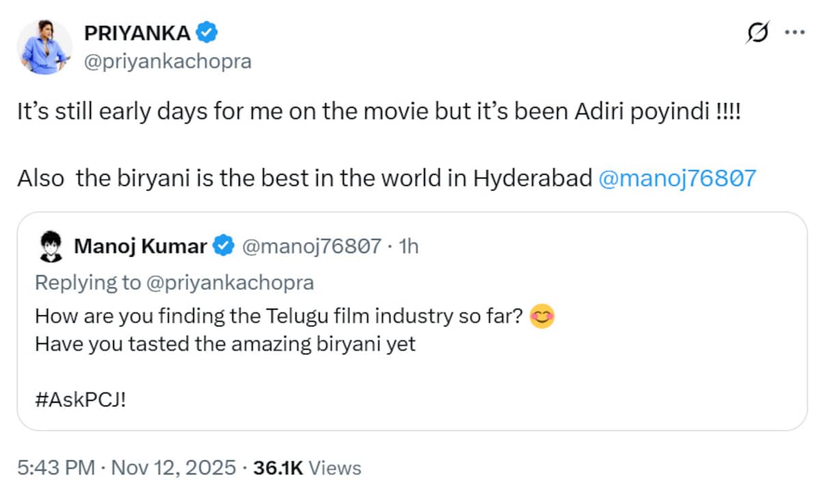Click the PRIYANKA display name
The width and height of the screenshot is (820, 504).
tap(136, 32)
